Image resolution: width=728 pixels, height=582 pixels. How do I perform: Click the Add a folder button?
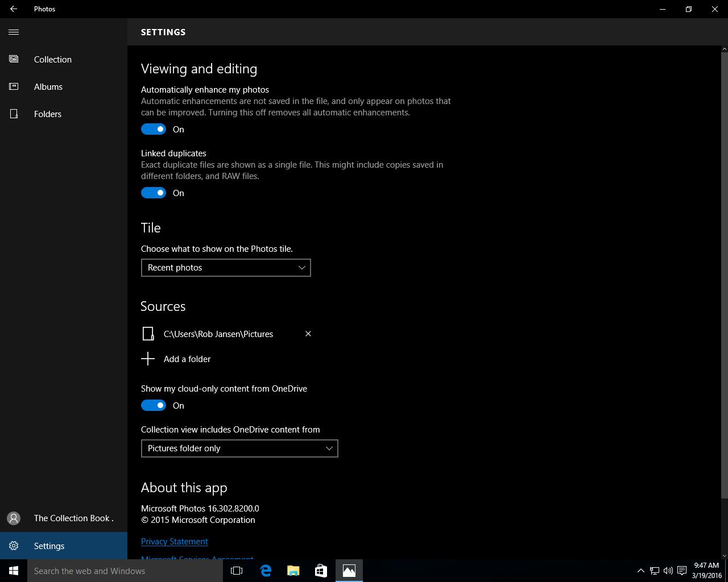pyautogui.click(x=176, y=359)
